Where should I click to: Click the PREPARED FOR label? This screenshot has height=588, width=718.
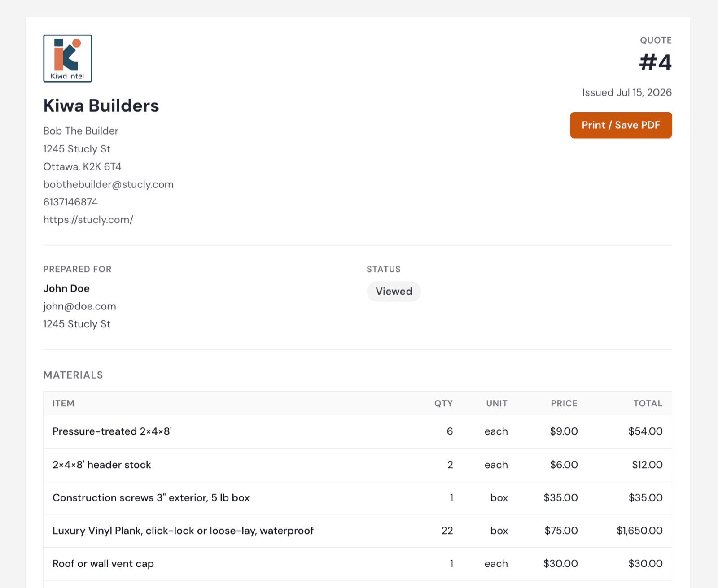pos(77,269)
